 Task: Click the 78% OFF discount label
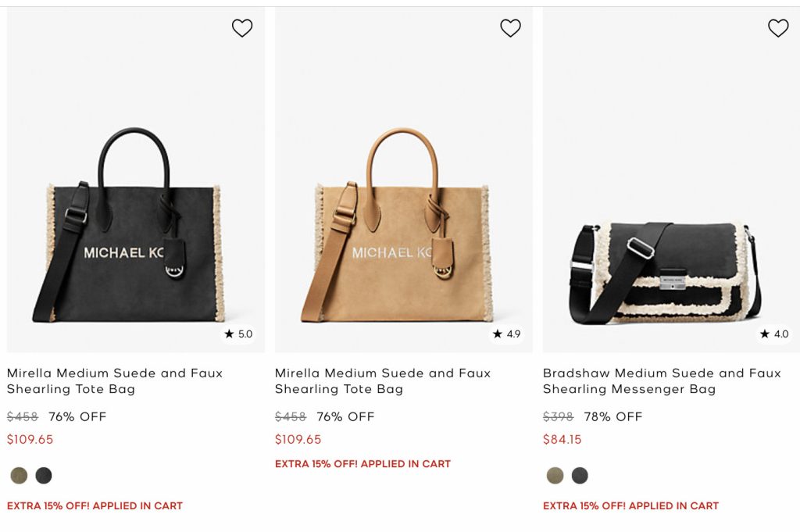click(x=613, y=416)
